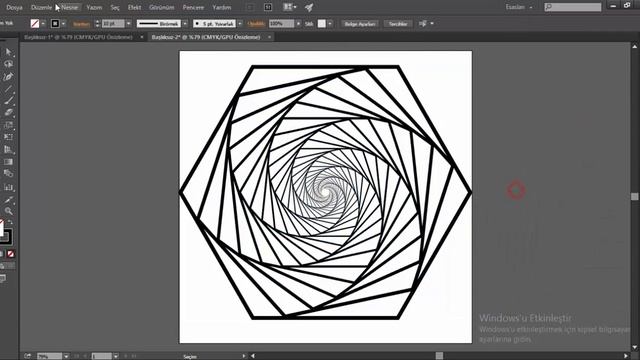This screenshot has height=360, width=640.
Task: Select the Blend tool
Action: (8, 173)
